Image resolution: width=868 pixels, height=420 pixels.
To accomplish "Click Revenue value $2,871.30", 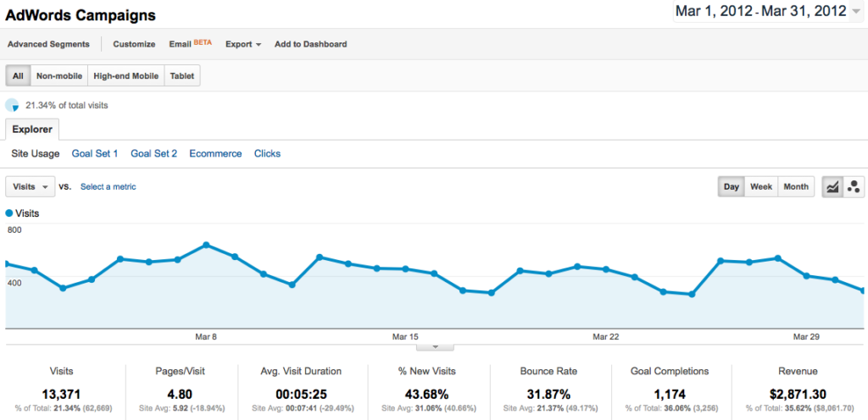I will 797,395.
